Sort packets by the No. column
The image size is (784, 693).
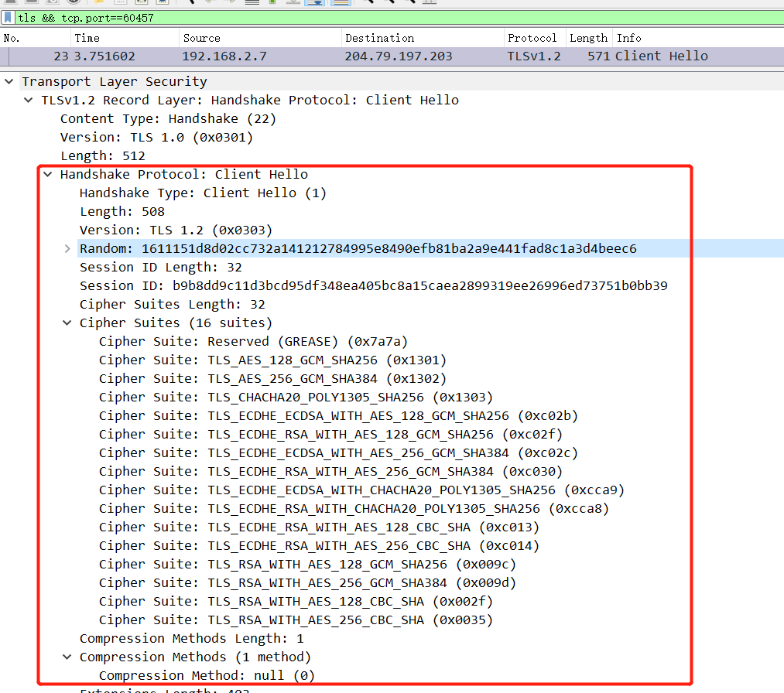click(x=35, y=38)
